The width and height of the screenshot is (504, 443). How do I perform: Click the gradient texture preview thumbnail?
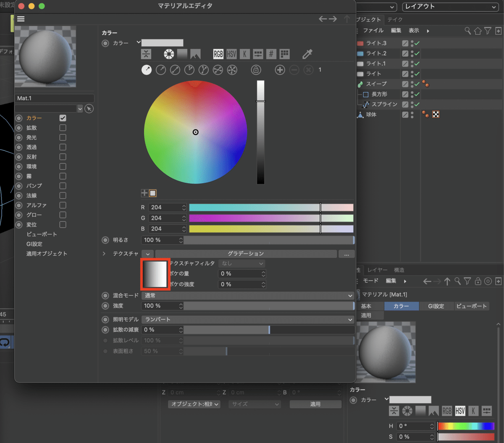(155, 274)
